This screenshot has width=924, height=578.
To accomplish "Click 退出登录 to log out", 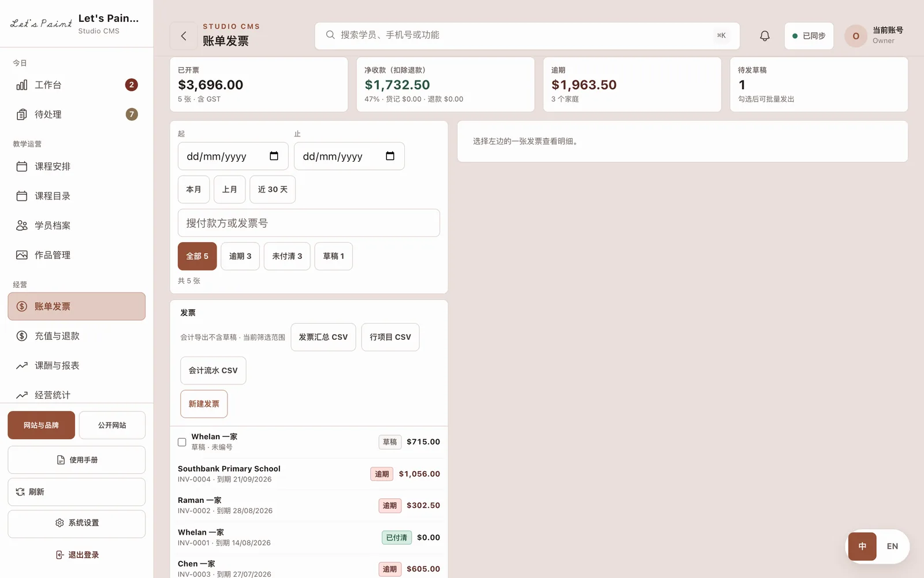I will [x=77, y=555].
